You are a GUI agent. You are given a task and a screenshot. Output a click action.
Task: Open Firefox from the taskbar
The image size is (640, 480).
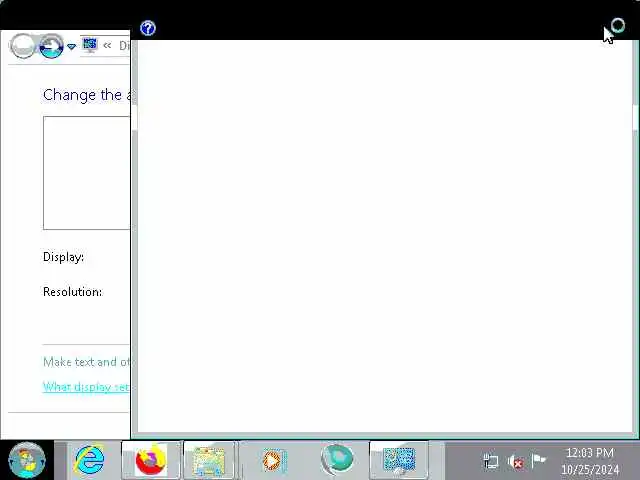coord(151,460)
